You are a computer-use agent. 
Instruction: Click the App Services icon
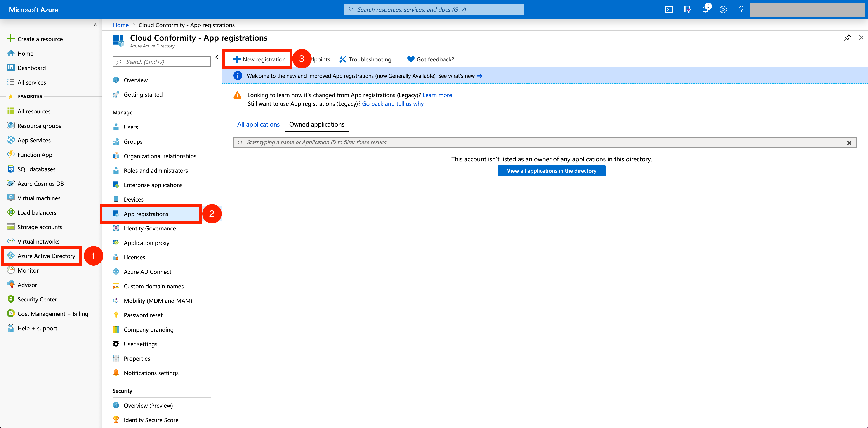coord(11,140)
